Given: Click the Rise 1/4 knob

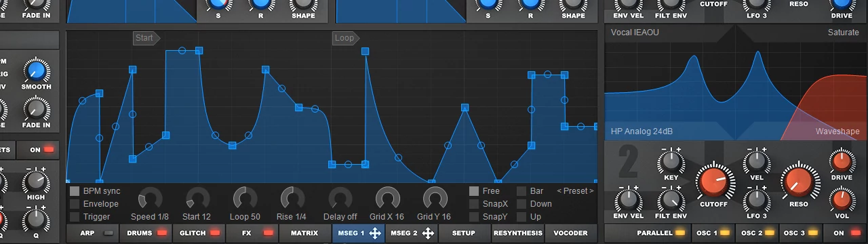Looking at the screenshot, I should click(292, 199).
